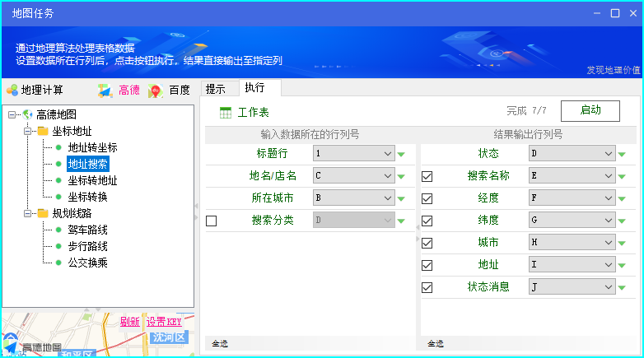Image resolution: width=644 pixels, height=358 pixels.
Task: Click the 发现地理价值 banner text
Action: [x=614, y=70]
